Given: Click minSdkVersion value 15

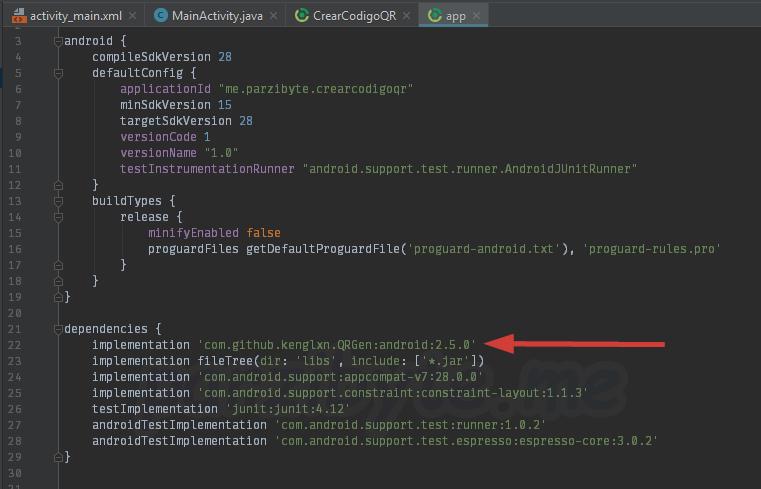Looking at the screenshot, I should pyautogui.click(x=225, y=105).
